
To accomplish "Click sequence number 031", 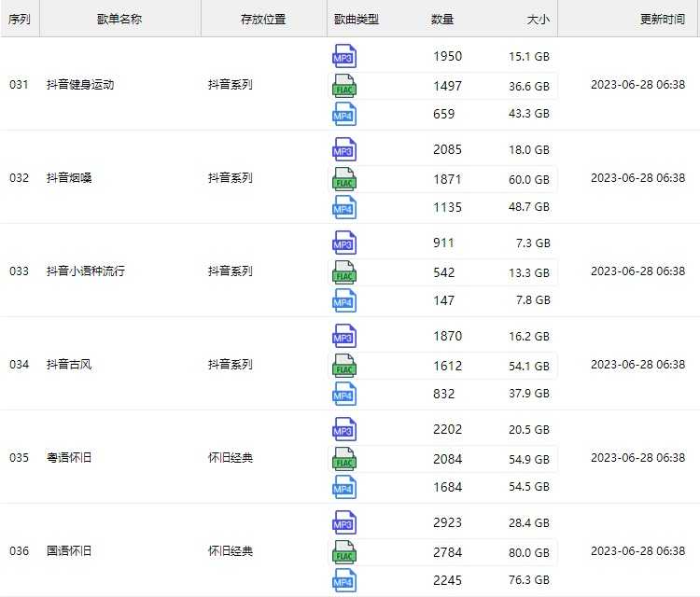I will tap(19, 84).
